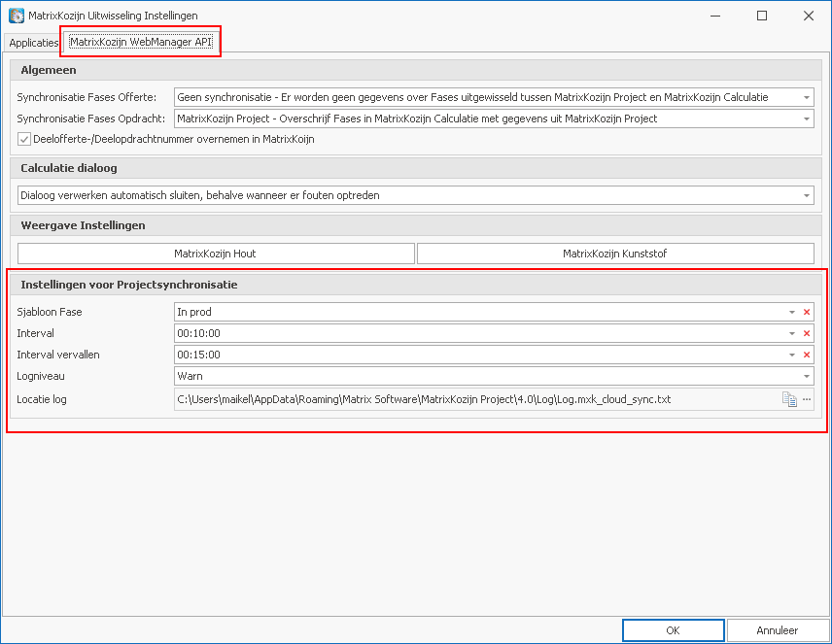The image size is (832, 644).
Task: Open Synchronisatie Fases Offerte dropdown
Action: (x=806, y=97)
